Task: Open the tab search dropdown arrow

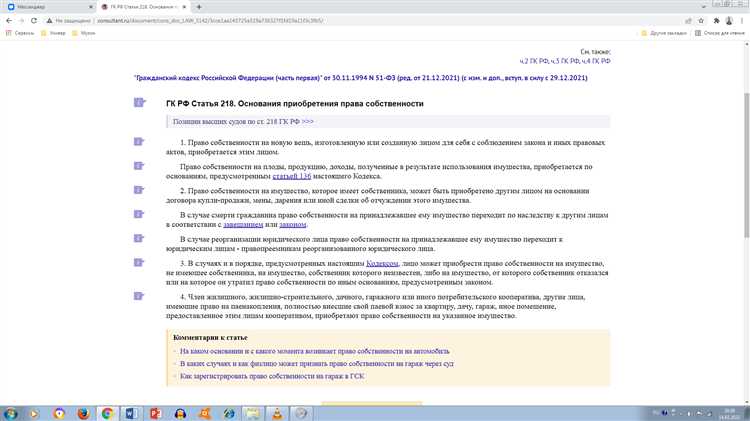Action: point(704,7)
